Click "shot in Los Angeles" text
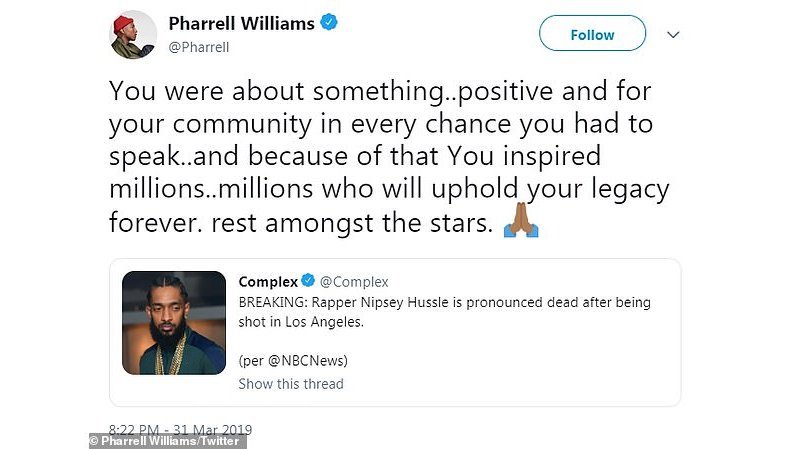800x449 pixels. [x=300, y=321]
